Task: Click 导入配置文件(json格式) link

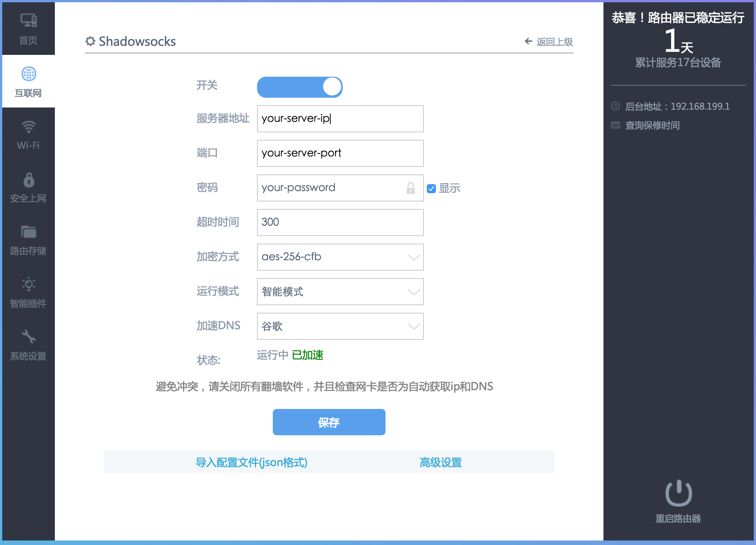Action: pyautogui.click(x=251, y=462)
